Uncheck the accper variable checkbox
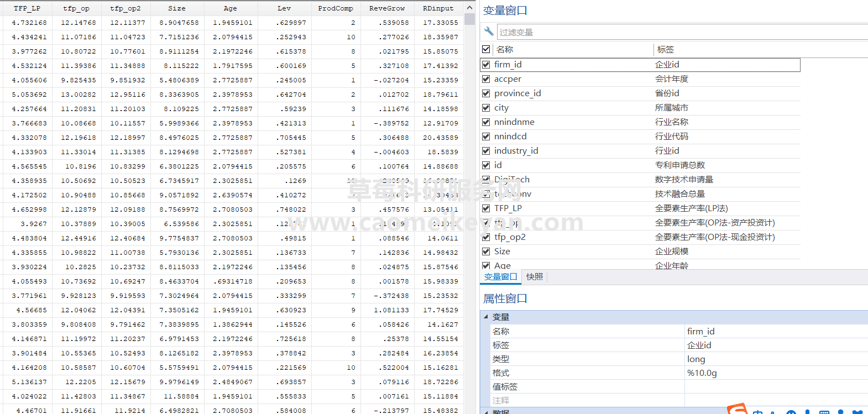 [486, 79]
